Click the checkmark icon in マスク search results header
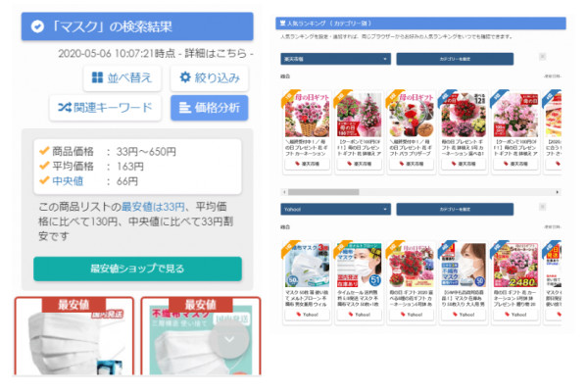The image size is (588, 392). click(x=37, y=26)
